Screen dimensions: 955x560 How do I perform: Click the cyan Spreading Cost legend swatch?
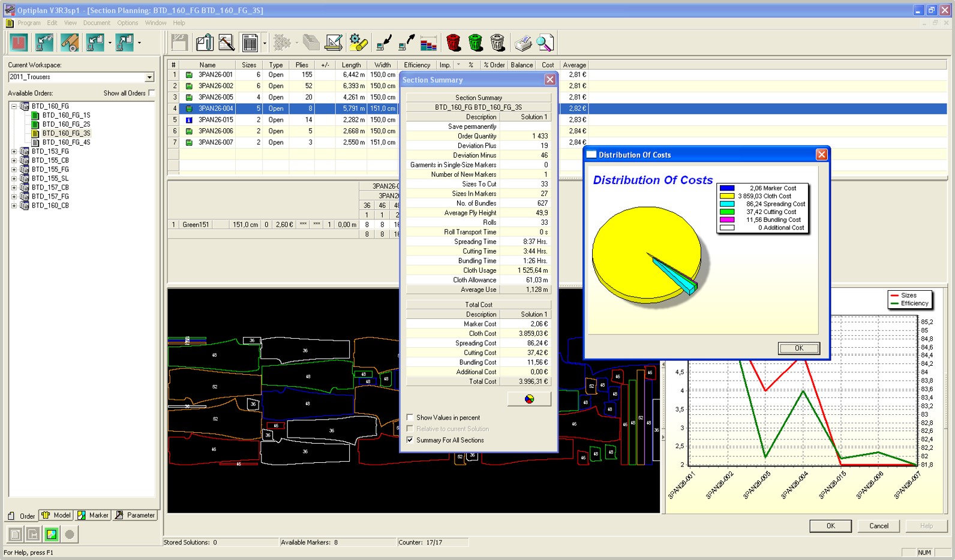pyautogui.click(x=726, y=204)
